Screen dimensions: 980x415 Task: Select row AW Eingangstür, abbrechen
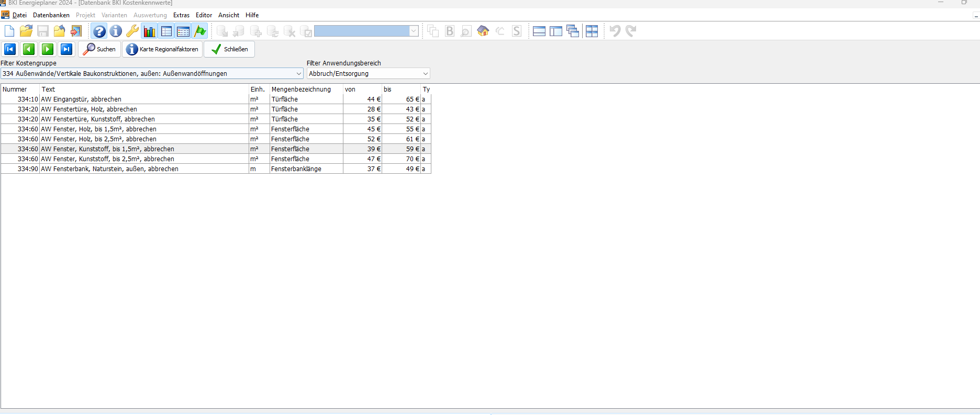pyautogui.click(x=81, y=99)
